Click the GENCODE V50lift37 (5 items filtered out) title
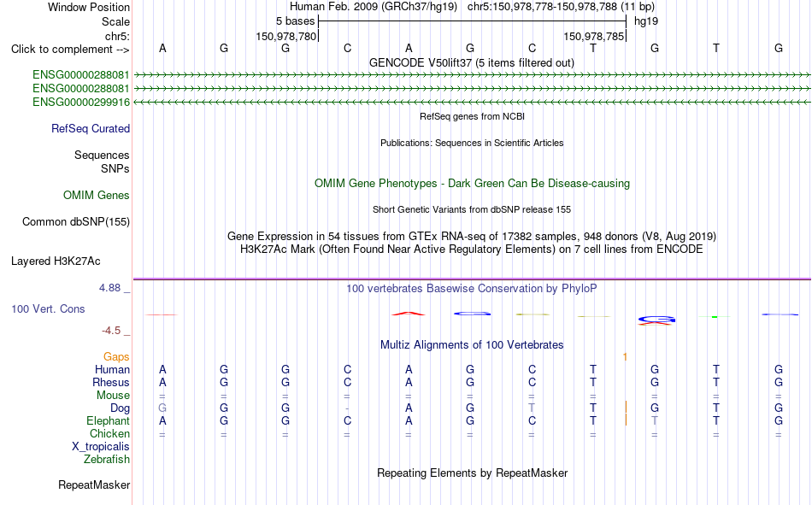This screenshot has width=812, height=505. coord(472,62)
